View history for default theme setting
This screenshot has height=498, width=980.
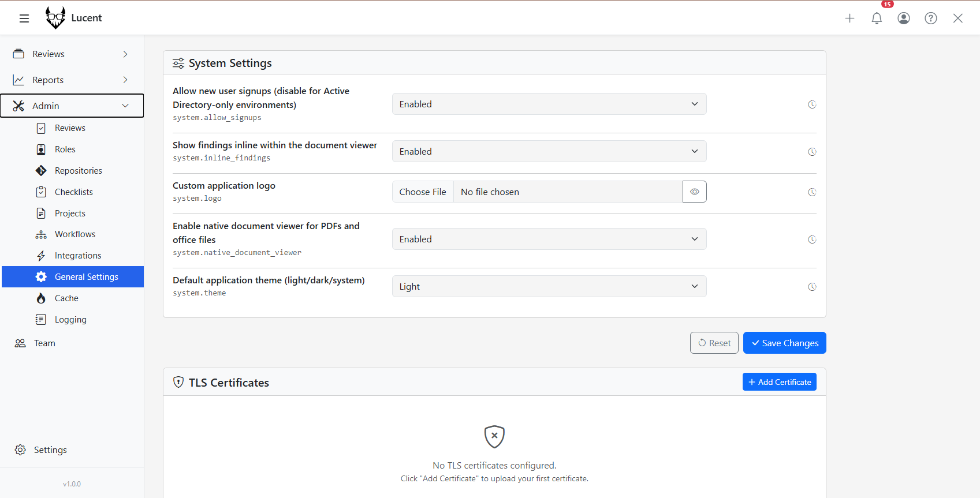[x=812, y=287]
